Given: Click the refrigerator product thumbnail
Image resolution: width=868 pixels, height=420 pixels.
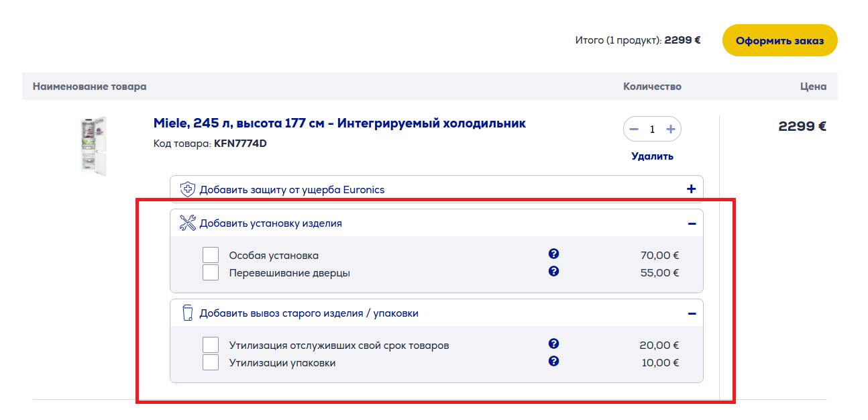Looking at the screenshot, I should tap(93, 146).
